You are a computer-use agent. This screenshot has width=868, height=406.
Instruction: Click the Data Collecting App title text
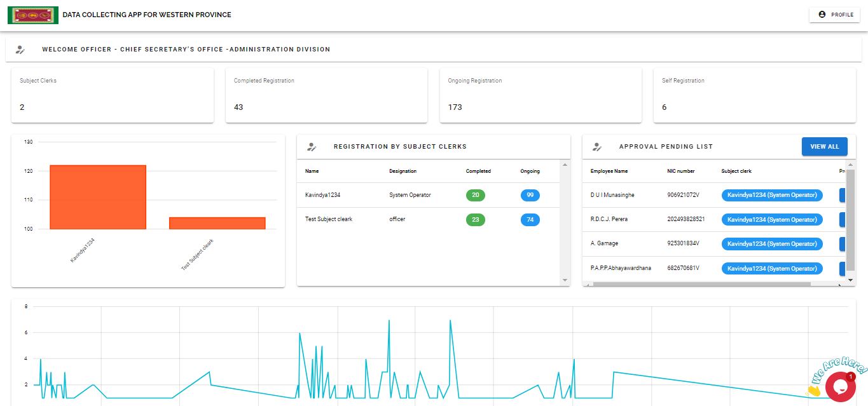pos(147,15)
